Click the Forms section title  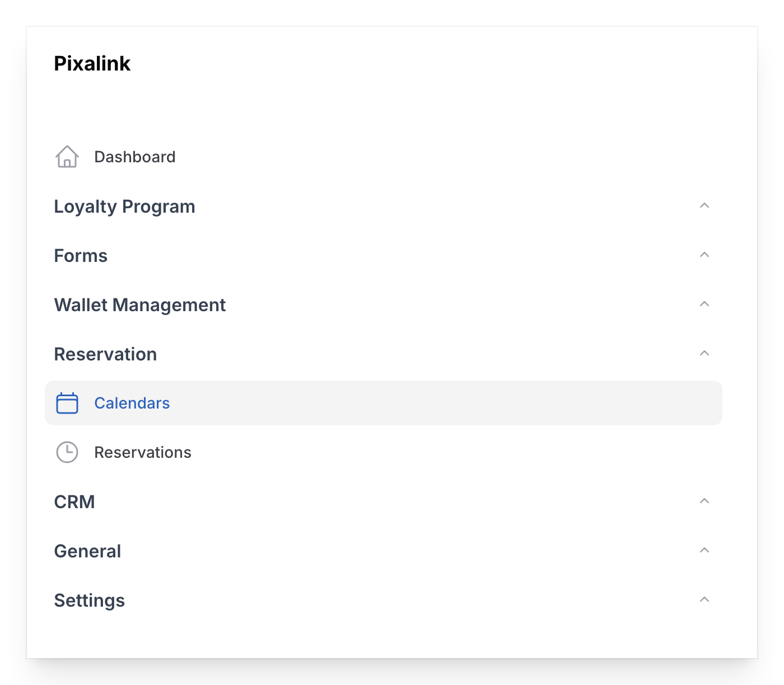tap(81, 255)
